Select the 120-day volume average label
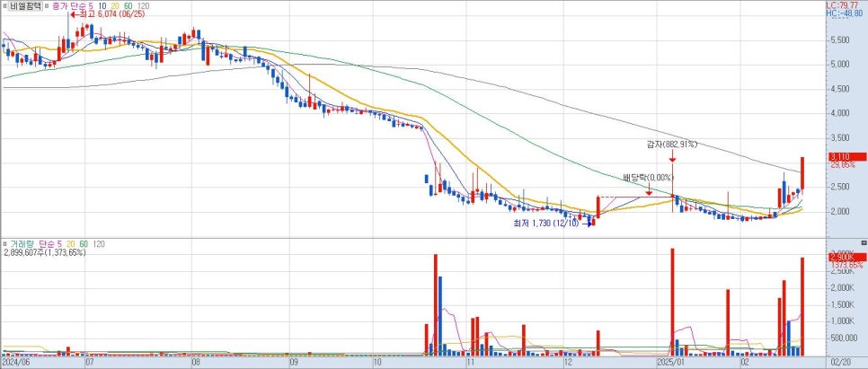This screenshot has width=868, height=369. click(99, 243)
